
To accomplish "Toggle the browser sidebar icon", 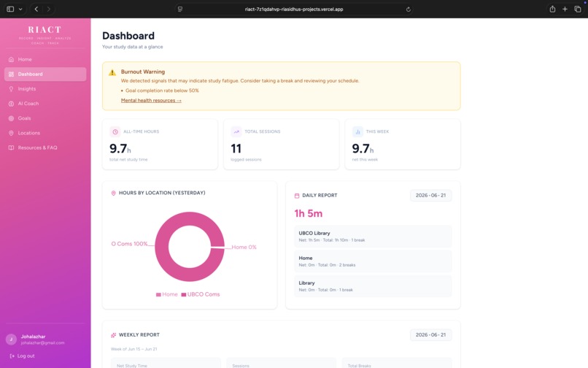I will [x=10, y=9].
